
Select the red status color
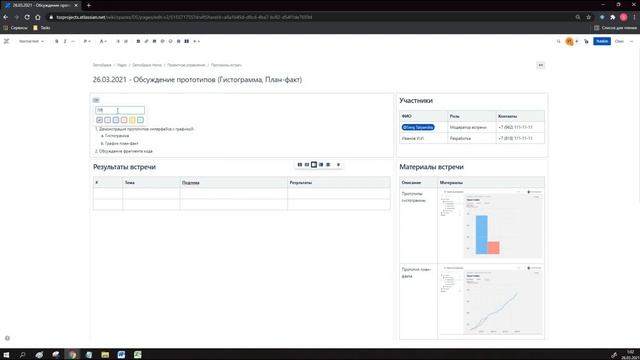pyautogui.click(x=124, y=120)
